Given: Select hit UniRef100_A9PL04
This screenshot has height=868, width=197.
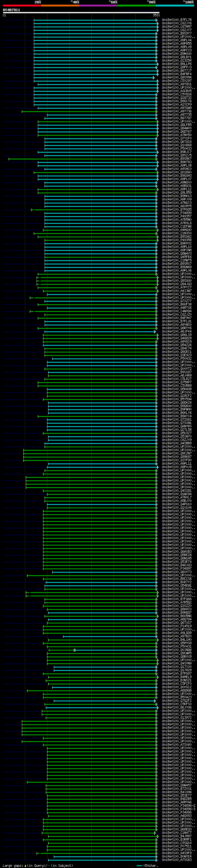Looking at the screenshot, I should tap(176, 40).
